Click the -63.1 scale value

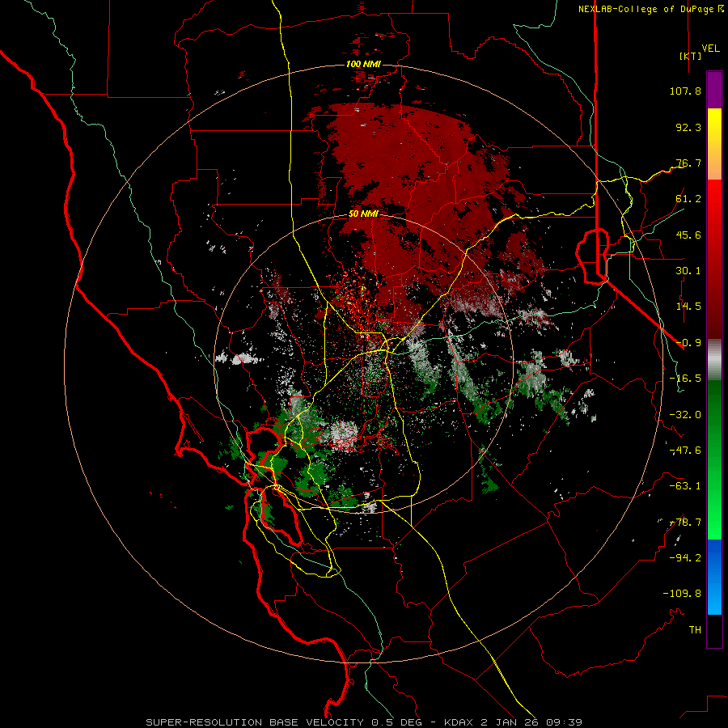point(685,486)
